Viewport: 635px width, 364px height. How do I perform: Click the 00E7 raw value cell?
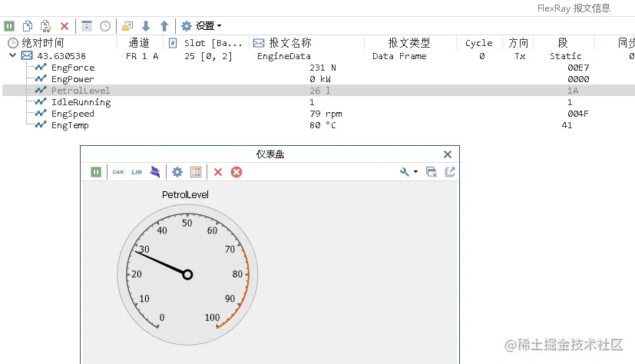(578, 68)
